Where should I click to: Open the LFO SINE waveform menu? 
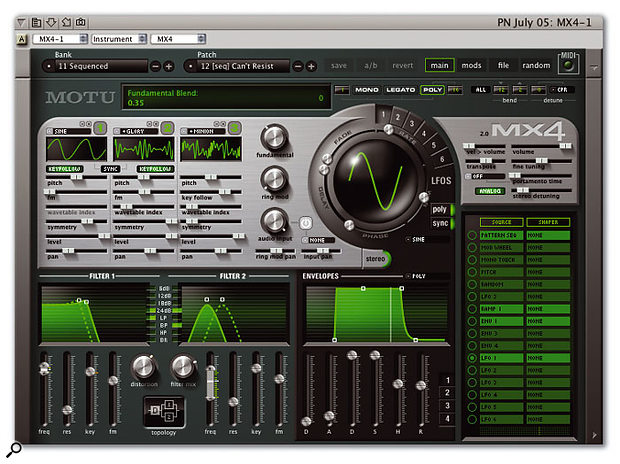(427, 240)
